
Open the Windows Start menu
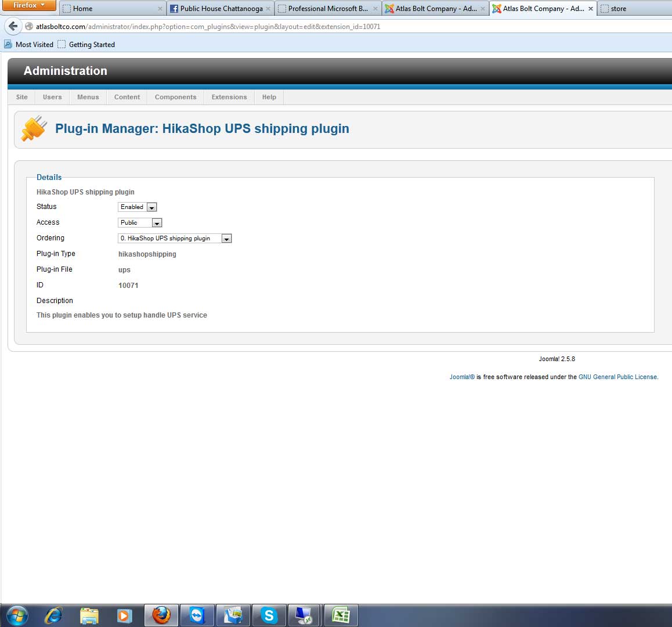17,615
